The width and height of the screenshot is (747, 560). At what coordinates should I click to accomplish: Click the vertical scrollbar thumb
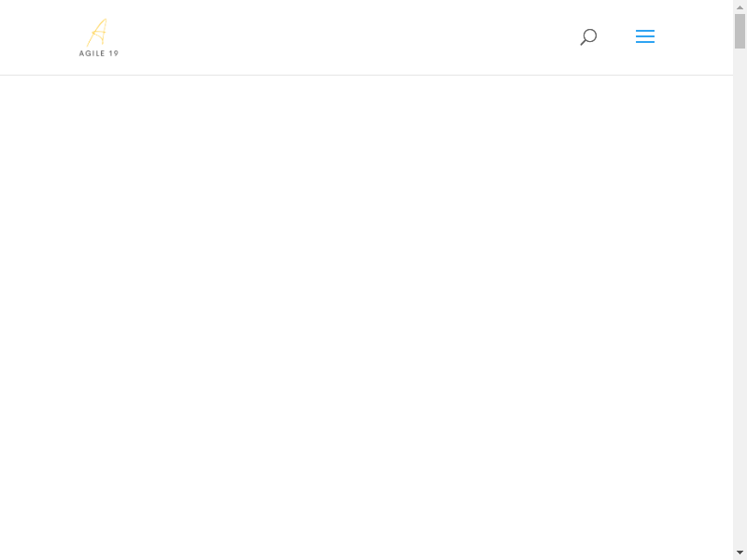(740, 31)
